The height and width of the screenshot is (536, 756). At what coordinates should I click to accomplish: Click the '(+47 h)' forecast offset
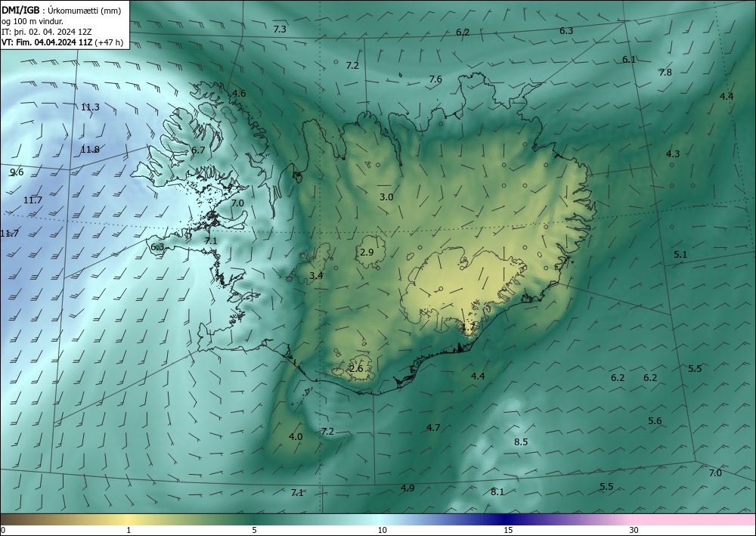click(108, 42)
